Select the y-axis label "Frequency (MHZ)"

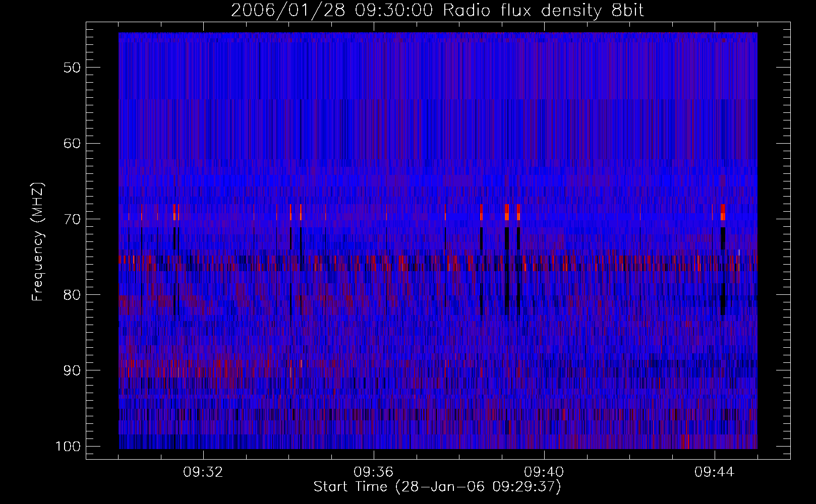pos(37,241)
